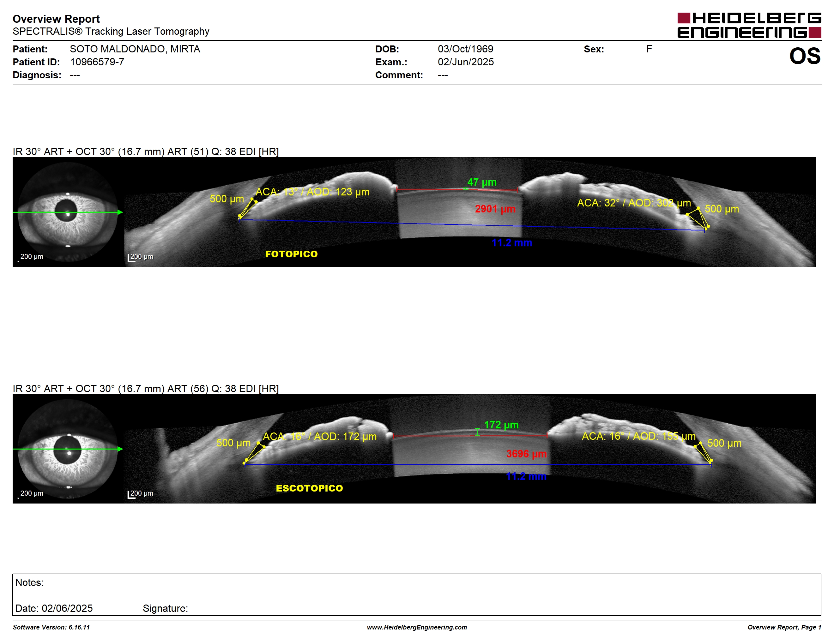Click the left yellow angle marker in ESCOTOPICO scan

254,453
